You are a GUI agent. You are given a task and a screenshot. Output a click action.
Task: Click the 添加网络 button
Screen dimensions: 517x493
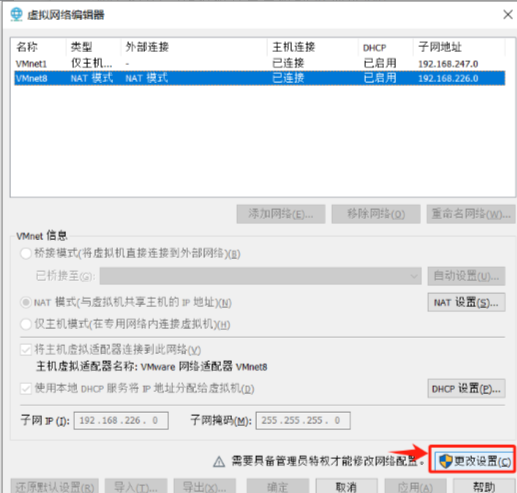(281, 214)
